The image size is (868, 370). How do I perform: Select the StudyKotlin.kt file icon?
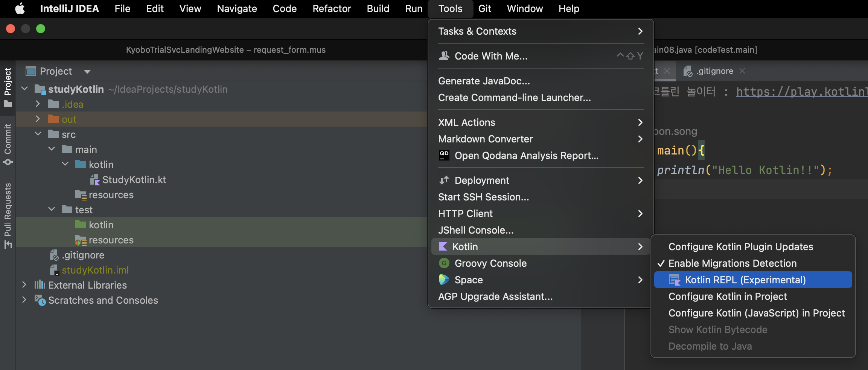pos(95,180)
